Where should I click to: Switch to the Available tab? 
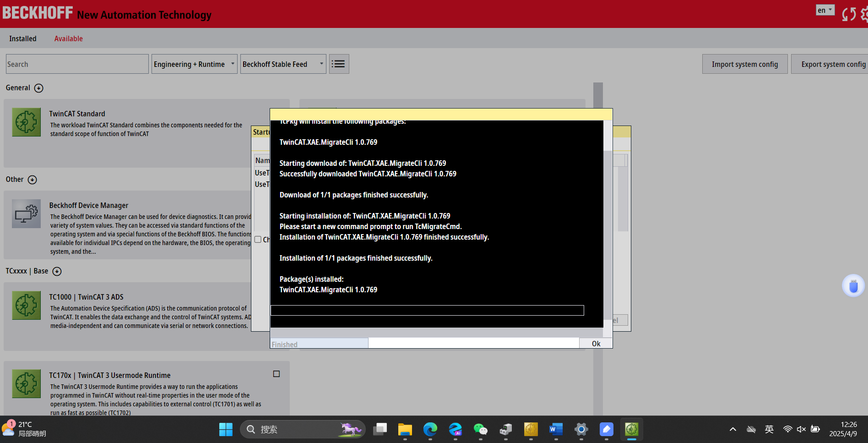69,38
